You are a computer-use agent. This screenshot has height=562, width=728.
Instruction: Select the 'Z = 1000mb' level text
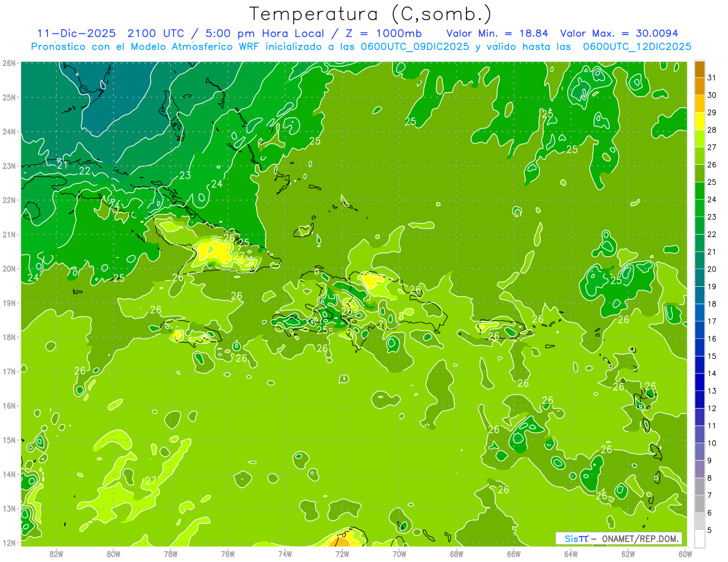tap(383, 33)
